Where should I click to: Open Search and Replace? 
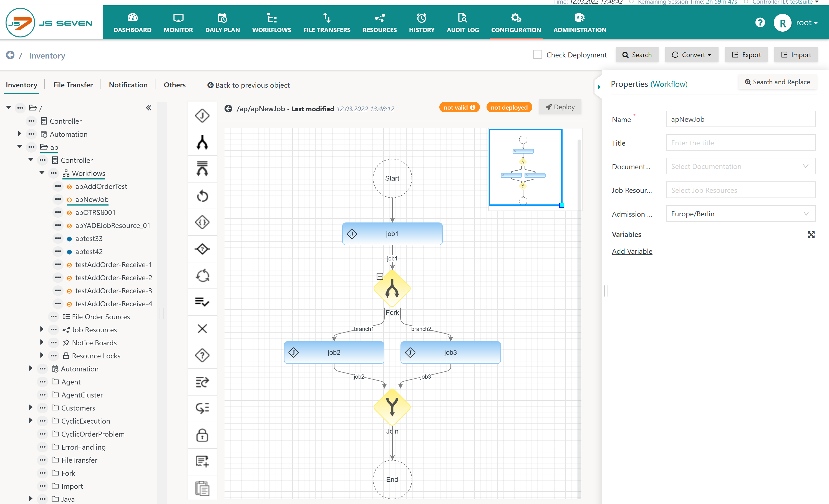778,82
